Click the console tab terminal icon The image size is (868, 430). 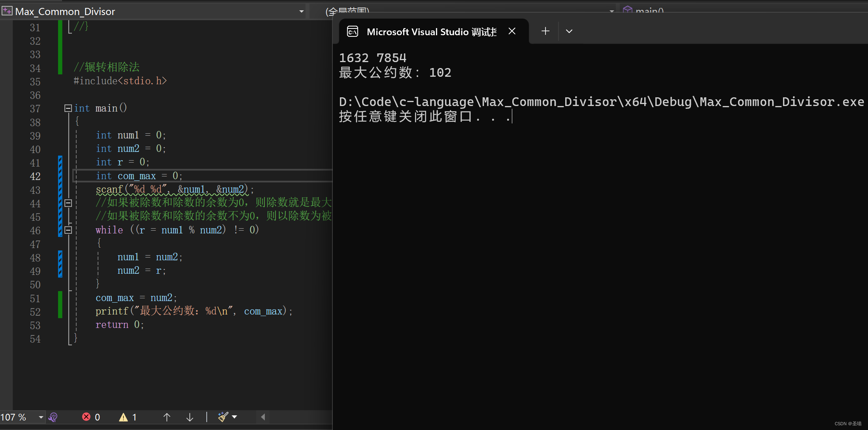pos(353,32)
